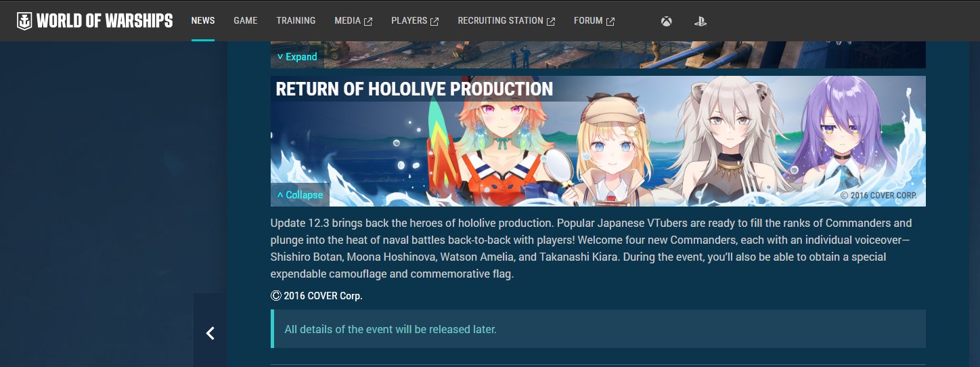Open the Game menu

(246, 20)
